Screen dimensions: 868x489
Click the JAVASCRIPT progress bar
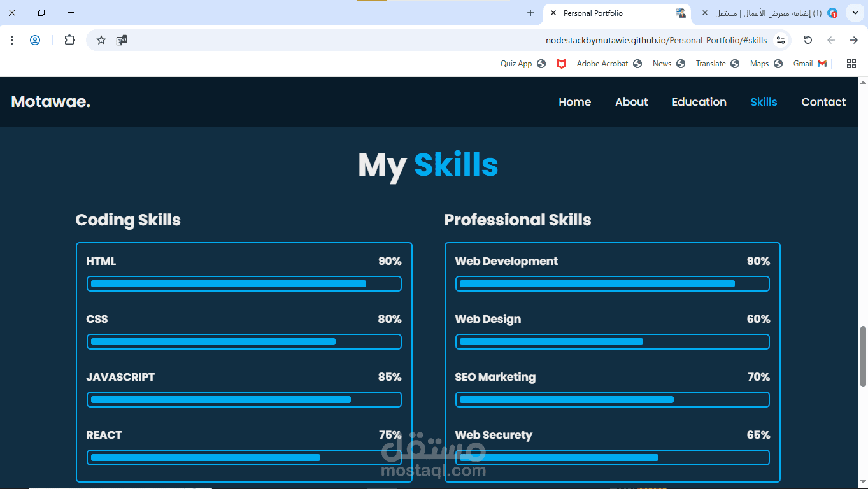244,400
